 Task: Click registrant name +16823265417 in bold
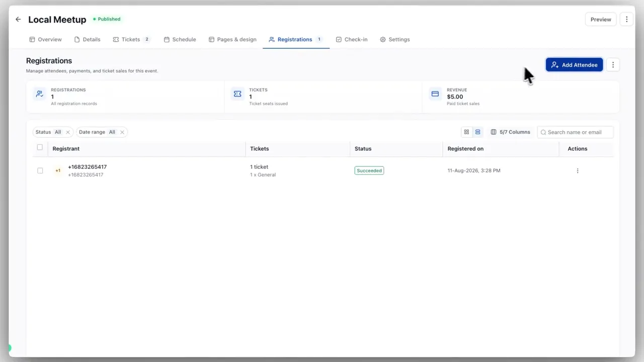click(87, 167)
